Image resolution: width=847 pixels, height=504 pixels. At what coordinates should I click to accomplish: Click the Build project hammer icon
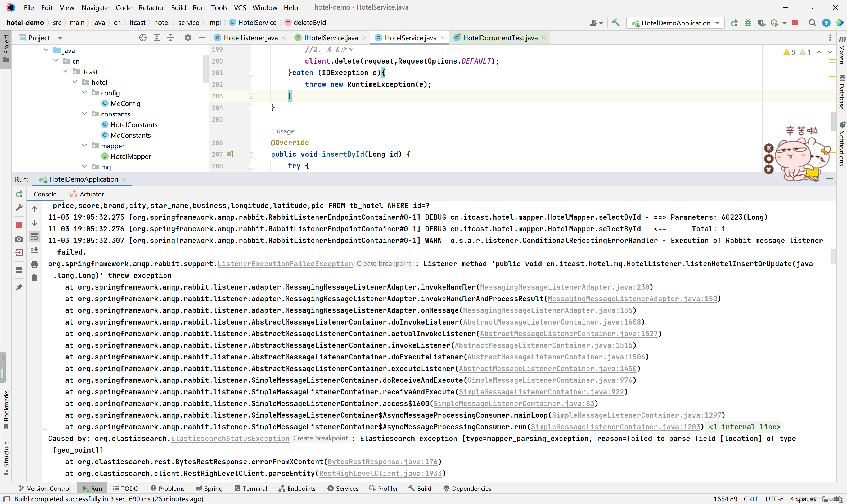click(616, 23)
